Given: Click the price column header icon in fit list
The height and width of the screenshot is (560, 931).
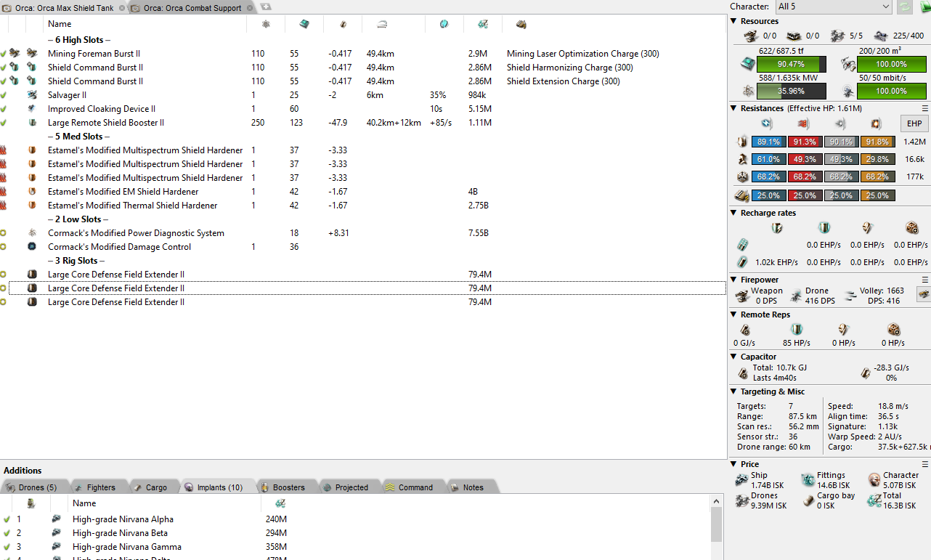Looking at the screenshot, I should (483, 25).
